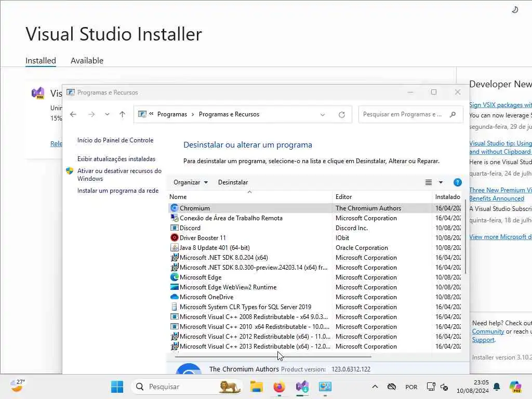Open Three New Premium benefits news link

tap(500, 194)
